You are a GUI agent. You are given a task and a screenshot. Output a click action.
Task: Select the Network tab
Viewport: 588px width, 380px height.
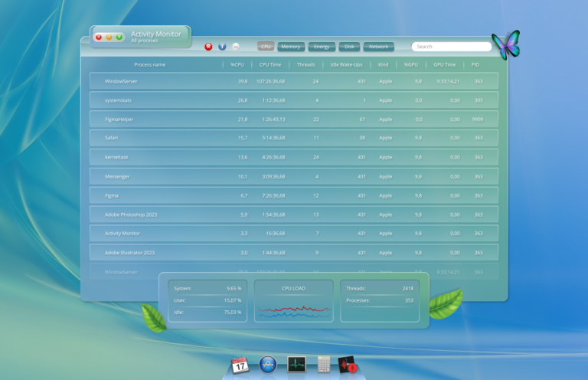tap(378, 47)
